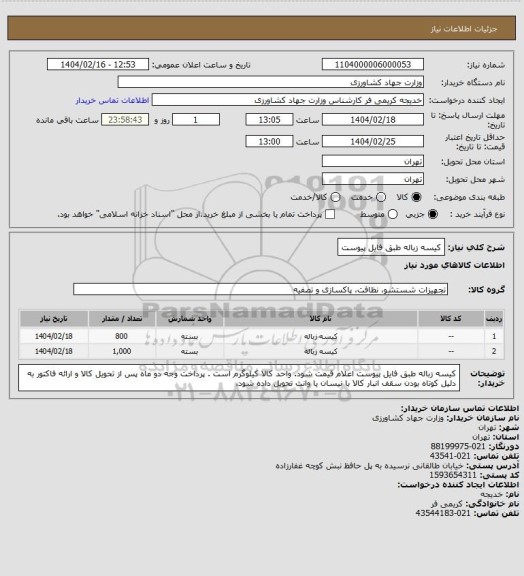Click the تعداد / مقدار column header
Viewport: 524px width, 576px height.
[122, 318]
